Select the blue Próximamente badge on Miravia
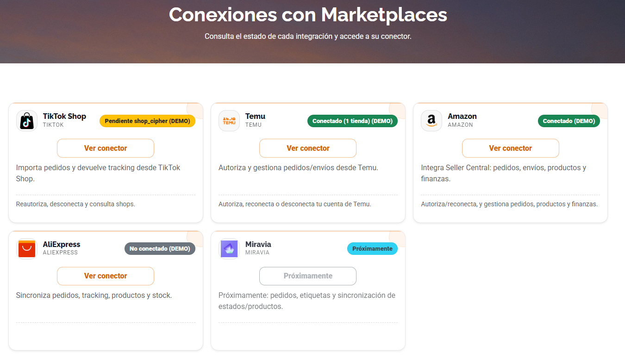625x364 pixels. 372,248
